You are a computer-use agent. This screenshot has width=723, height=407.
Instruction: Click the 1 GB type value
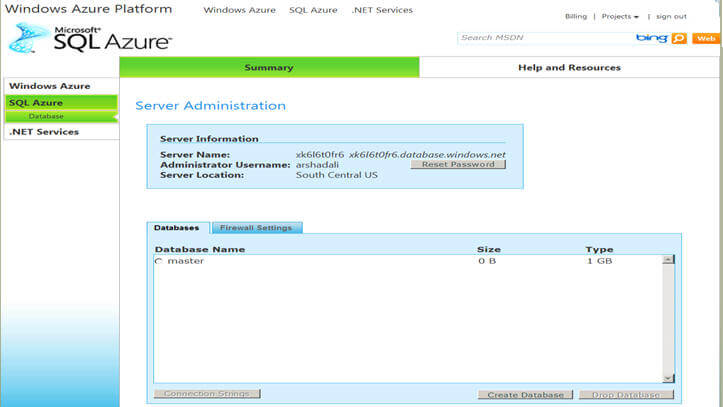pyautogui.click(x=599, y=261)
